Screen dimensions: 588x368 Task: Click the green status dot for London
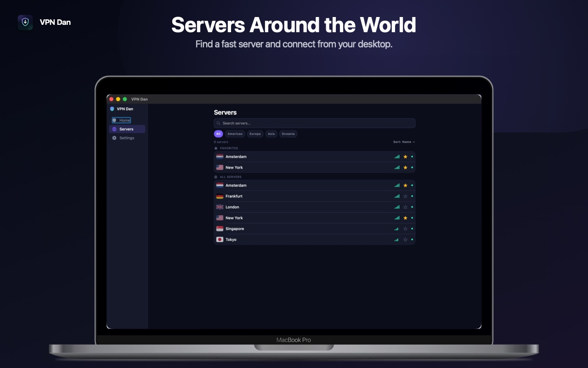click(x=412, y=207)
